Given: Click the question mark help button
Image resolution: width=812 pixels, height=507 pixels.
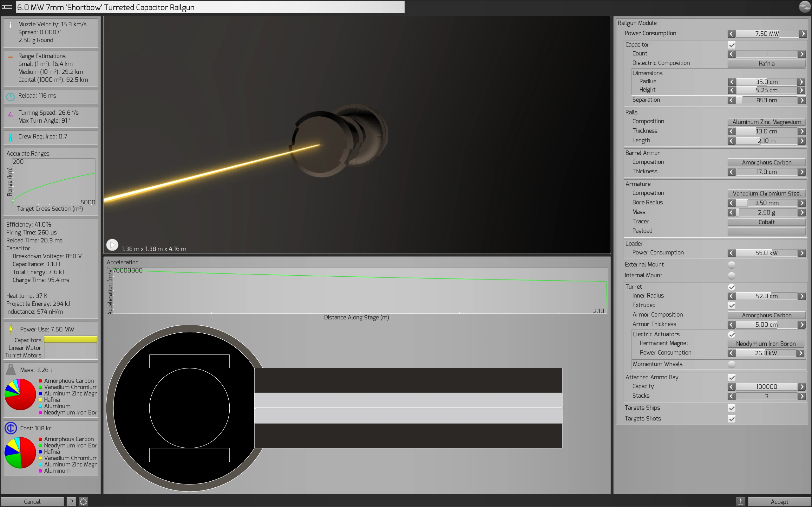Looking at the screenshot, I should (x=71, y=501).
